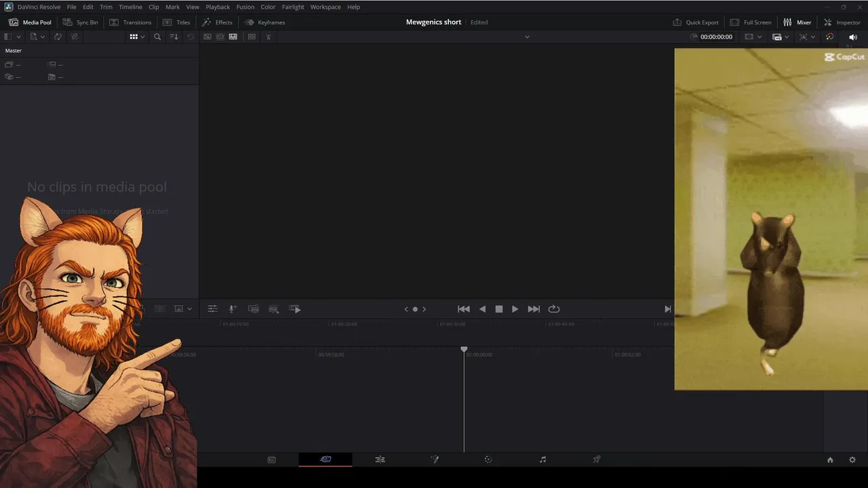
Task: Open the DaVinci Resolve application menu
Action: pyautogui.click(x=39, y=7)
